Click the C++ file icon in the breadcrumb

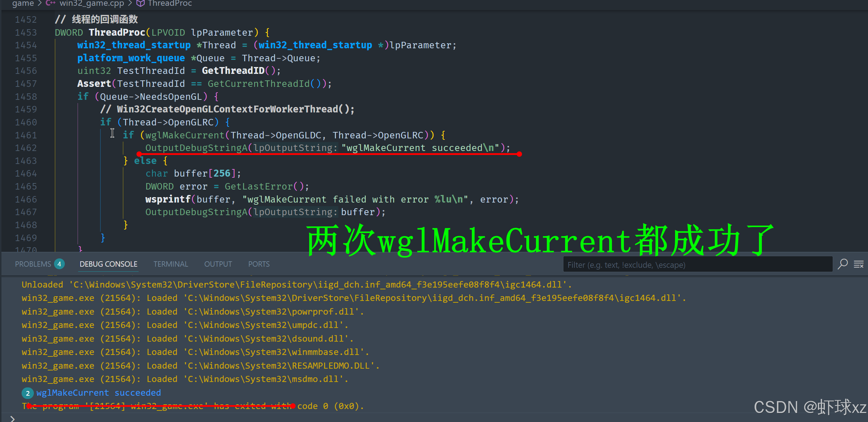click(50, 3)
